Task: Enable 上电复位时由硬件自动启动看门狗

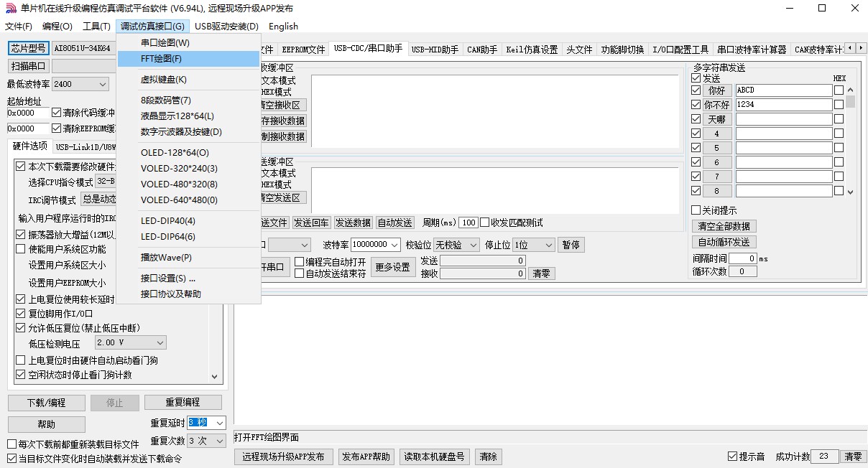Action: (x=20, y=360)
